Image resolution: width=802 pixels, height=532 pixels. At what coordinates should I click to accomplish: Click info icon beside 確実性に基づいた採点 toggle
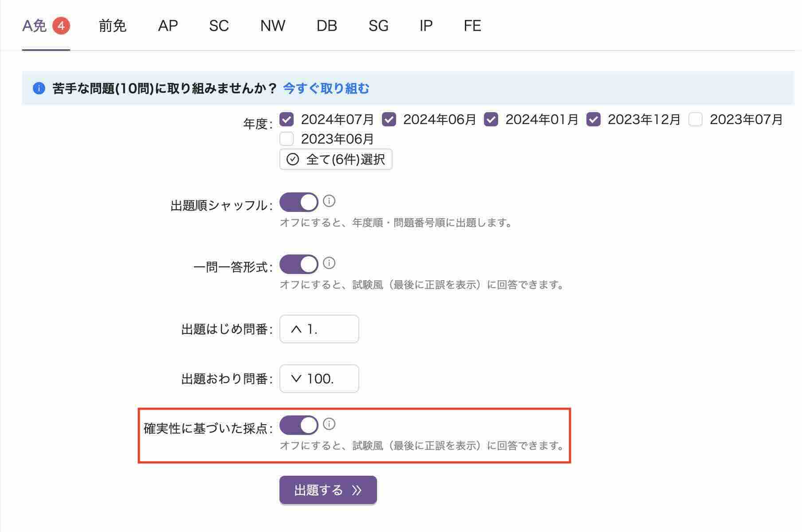click(x=329, y=424)
